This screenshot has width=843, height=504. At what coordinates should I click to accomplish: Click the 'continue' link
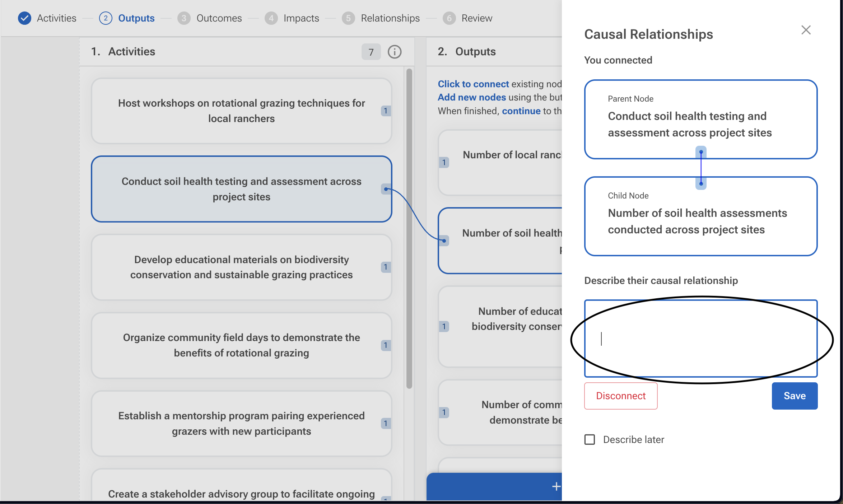[521, 111]
